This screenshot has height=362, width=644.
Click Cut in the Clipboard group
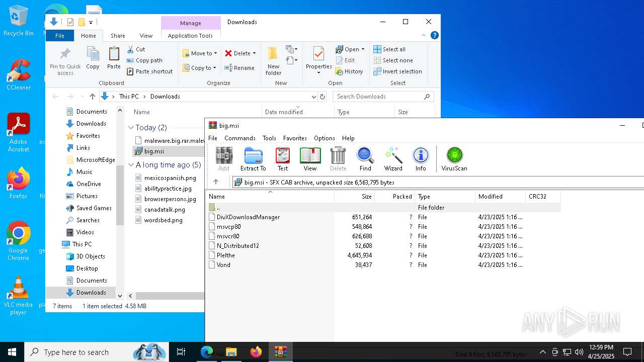pos(136,49)
